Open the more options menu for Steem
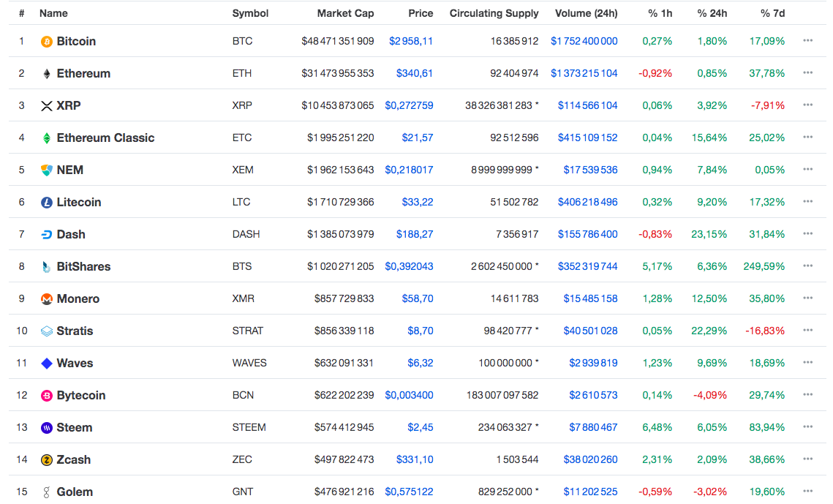Viewport: 833px width, 504px height. coord(808,427)
